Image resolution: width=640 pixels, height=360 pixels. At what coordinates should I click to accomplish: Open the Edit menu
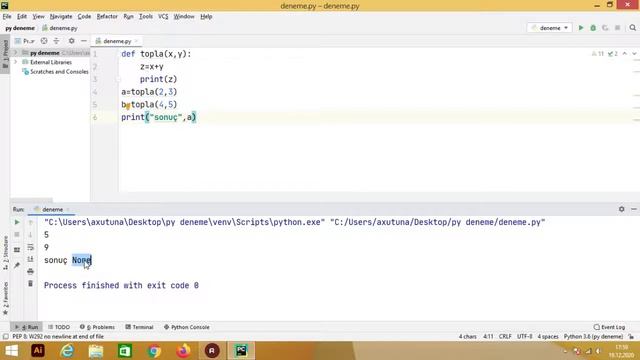(x=22, y=16)
